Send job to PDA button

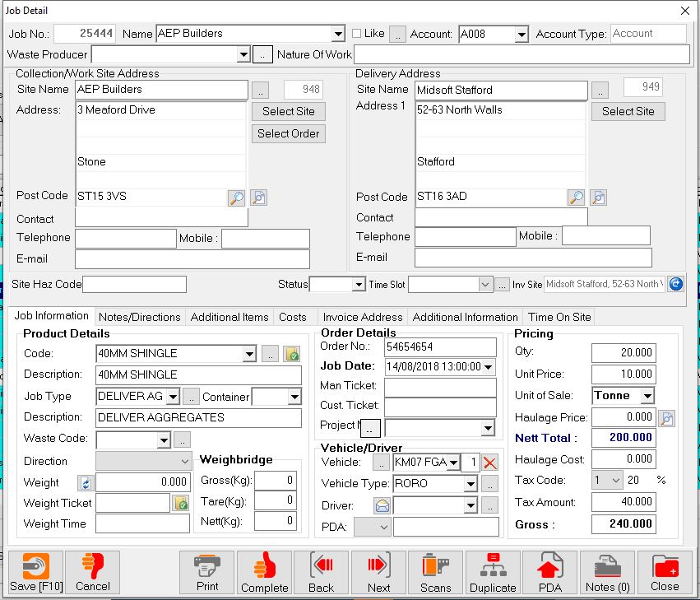tap(550, 572)
